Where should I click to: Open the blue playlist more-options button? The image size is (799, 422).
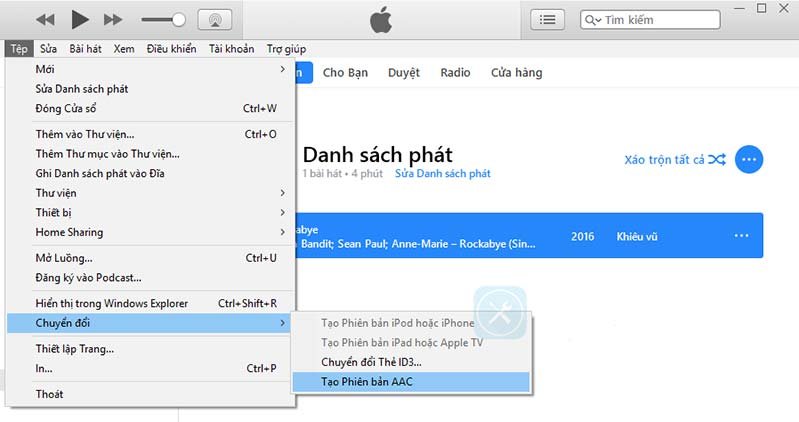tap(749, 160)
